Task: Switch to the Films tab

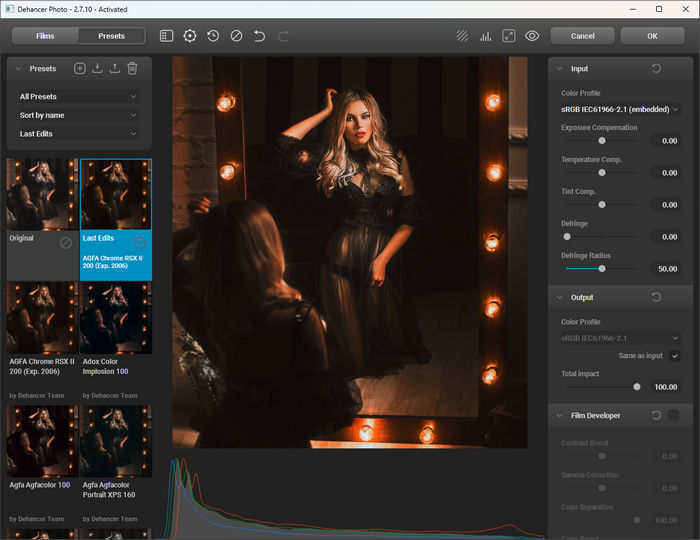Action: pyautogui.click(x=45, y=36)
